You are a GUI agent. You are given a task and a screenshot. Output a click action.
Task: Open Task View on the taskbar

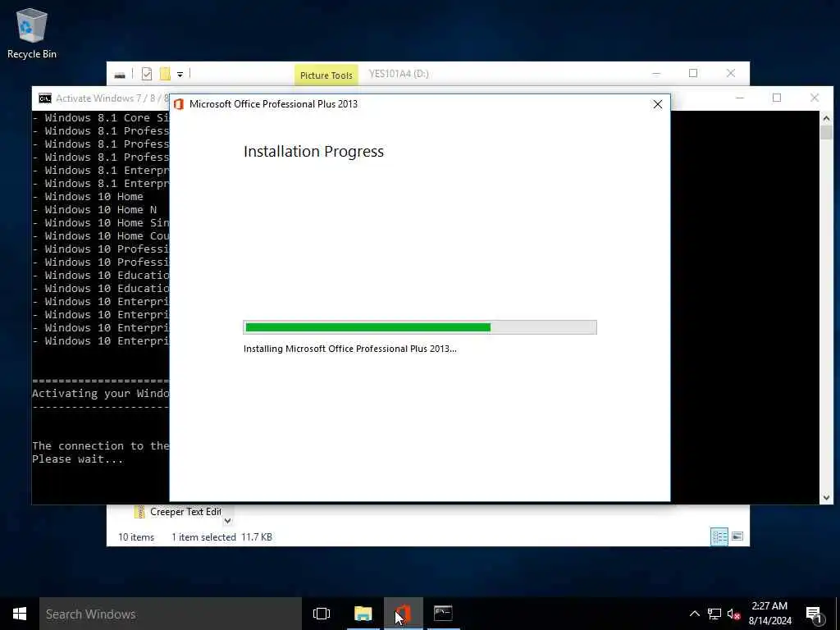click(322, 614)
